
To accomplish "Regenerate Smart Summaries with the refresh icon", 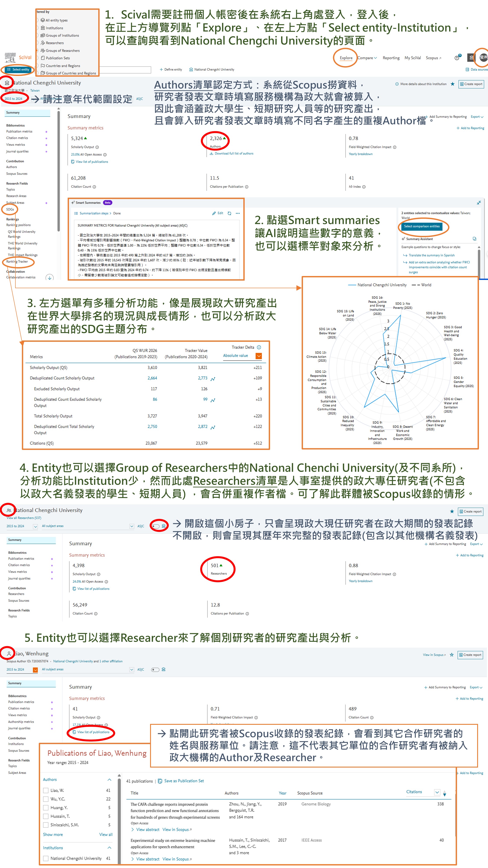I will tap(229, 213).
